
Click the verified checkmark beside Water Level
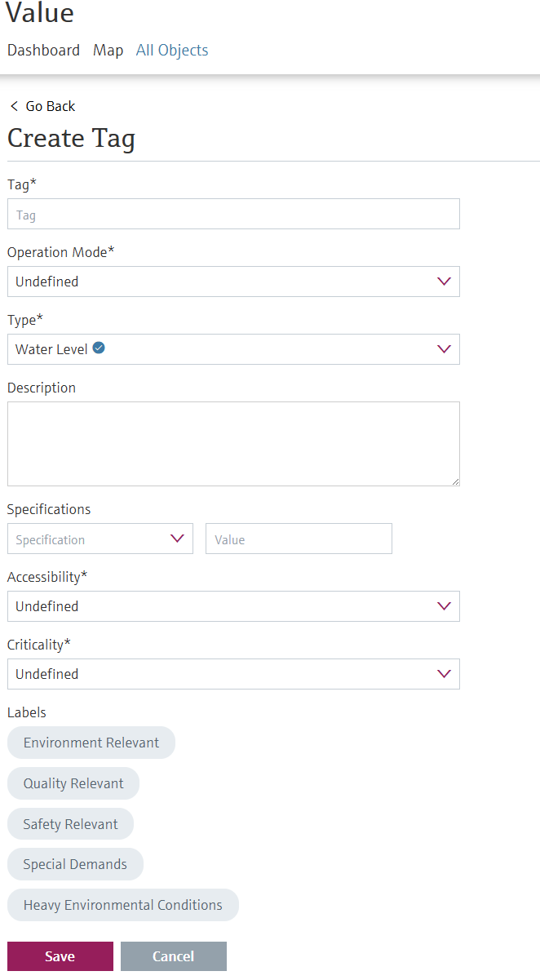click(99, 348)
